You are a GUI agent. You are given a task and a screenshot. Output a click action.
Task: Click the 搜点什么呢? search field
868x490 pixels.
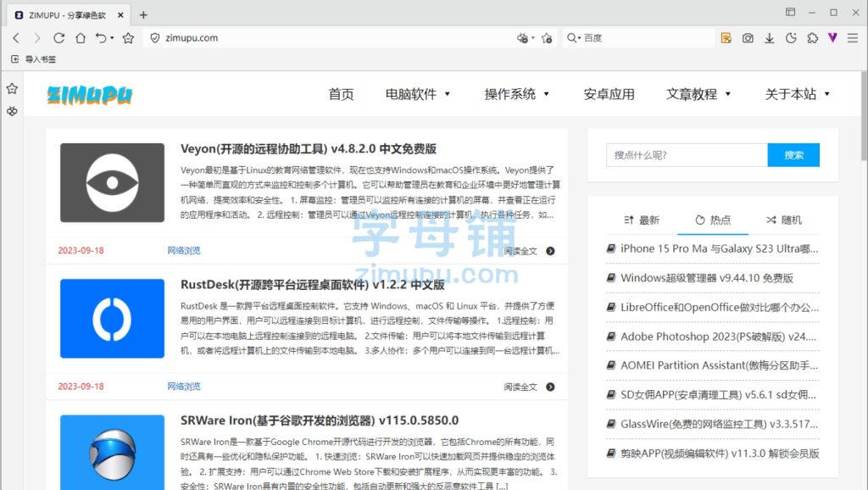click(x=687, y=155)
